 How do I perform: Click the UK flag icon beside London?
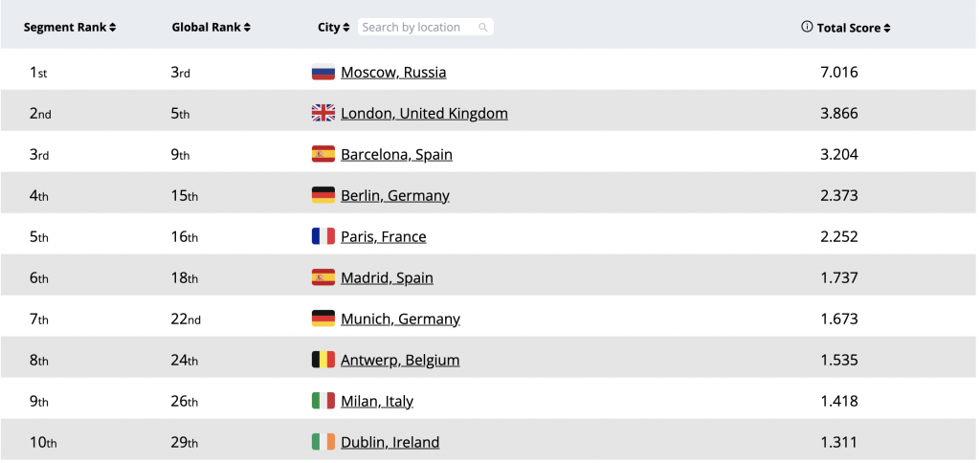(323, 114)
